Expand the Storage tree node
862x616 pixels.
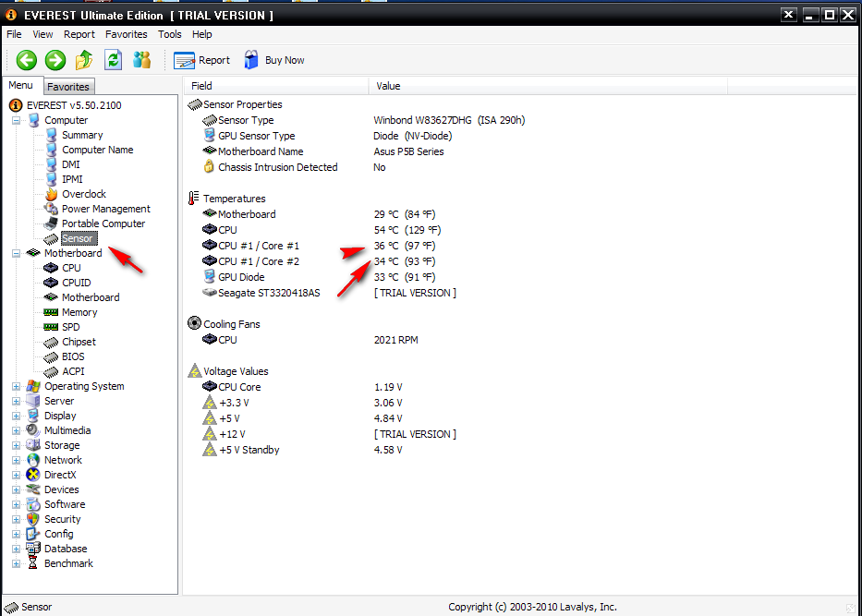16,446
